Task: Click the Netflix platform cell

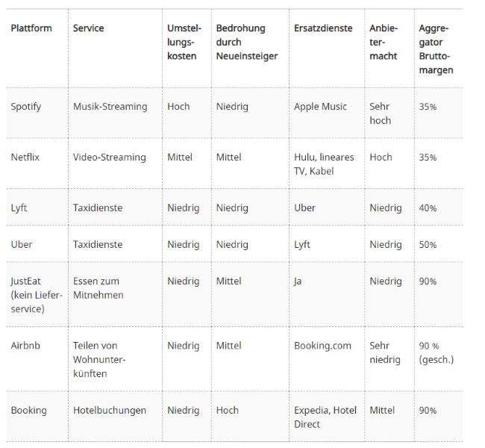Action: coord(25,158)
